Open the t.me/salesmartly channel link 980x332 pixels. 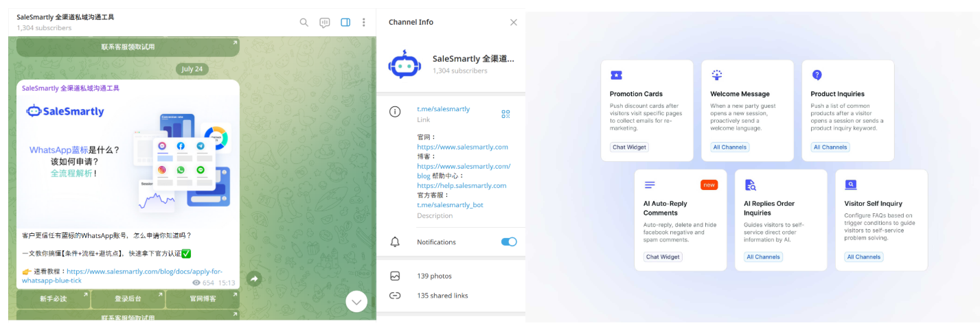click(x=444, y=109)
